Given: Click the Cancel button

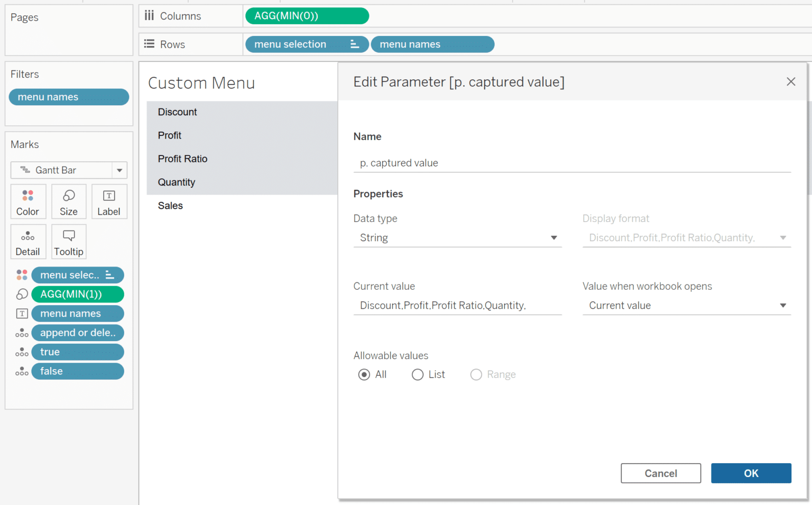Looking at the screenshot, I should click(660, 473).
